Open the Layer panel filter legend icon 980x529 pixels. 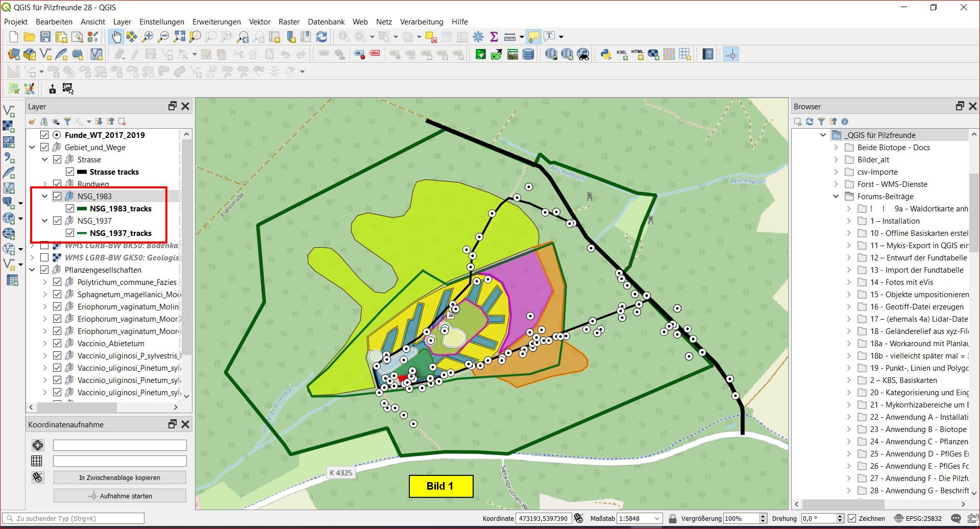[x=67, y=122]
